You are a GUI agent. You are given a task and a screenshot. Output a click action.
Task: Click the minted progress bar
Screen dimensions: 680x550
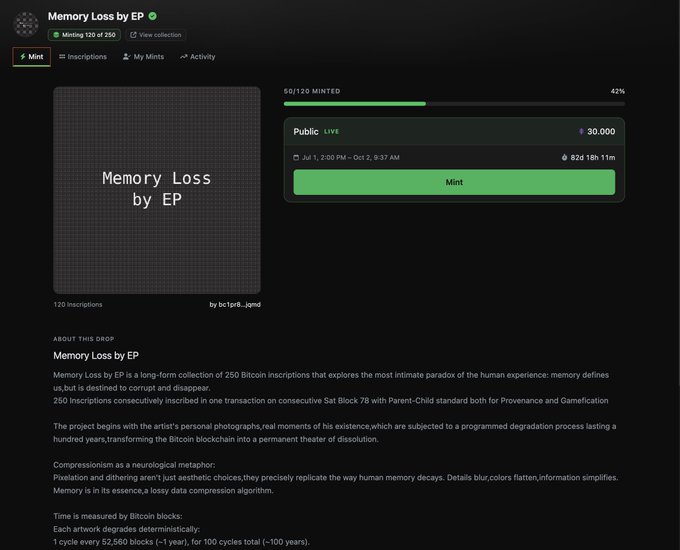point(454,104)
